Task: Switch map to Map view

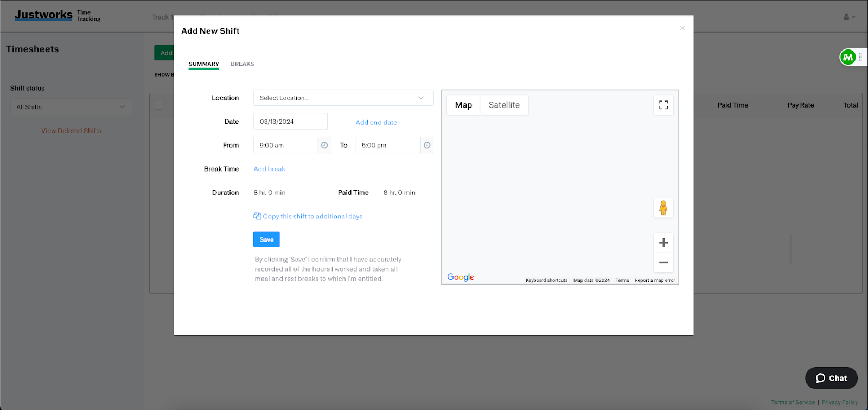Action: [x=463, y=105]
